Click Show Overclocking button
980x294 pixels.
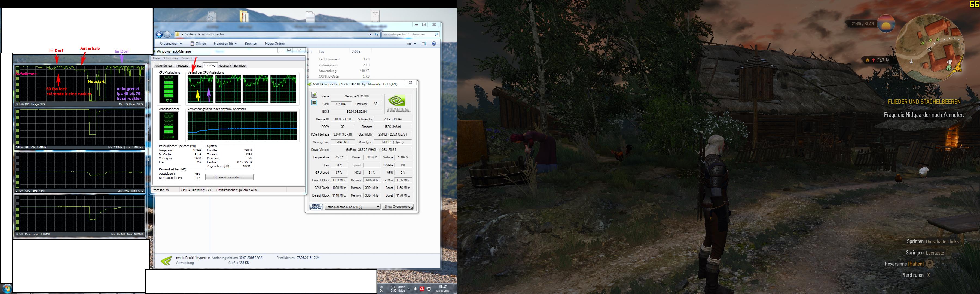click(398, 207)
